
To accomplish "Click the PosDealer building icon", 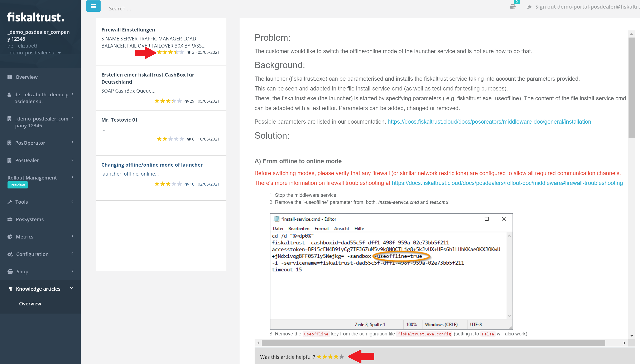I will point(10,161).
